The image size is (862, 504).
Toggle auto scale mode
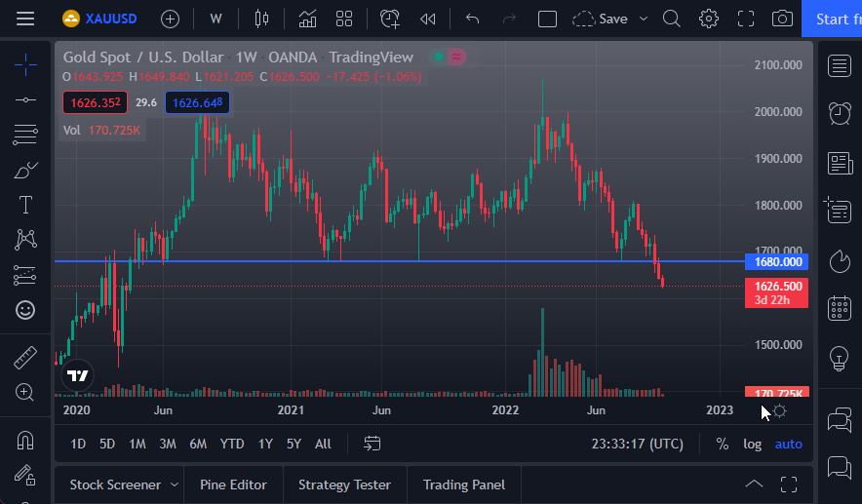(788, 444)
